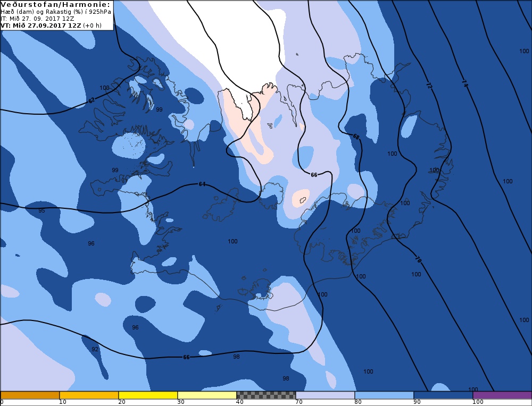532x406 pixels.
Task: Click the '100' tick label in the legend bar
Action: pyautogui.click(x=478, y=402)
